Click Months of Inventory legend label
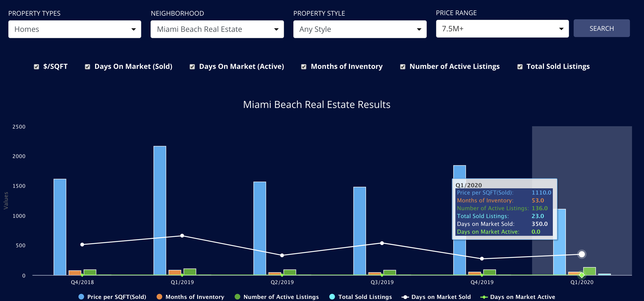 (x=195, y=297)
